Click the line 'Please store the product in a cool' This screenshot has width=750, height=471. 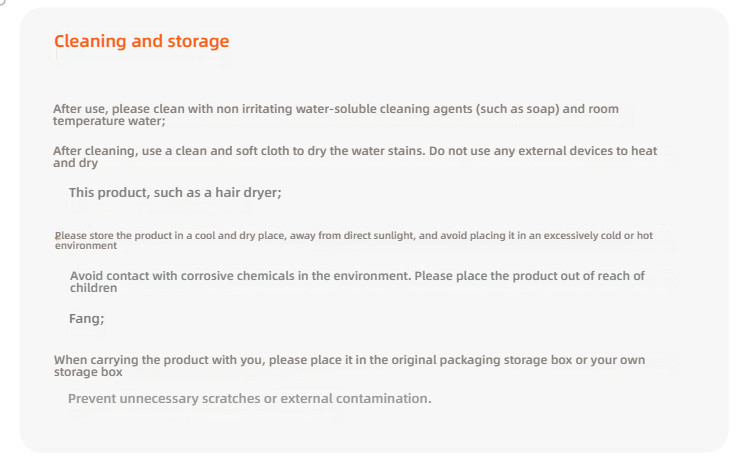[x=354, y=235]
